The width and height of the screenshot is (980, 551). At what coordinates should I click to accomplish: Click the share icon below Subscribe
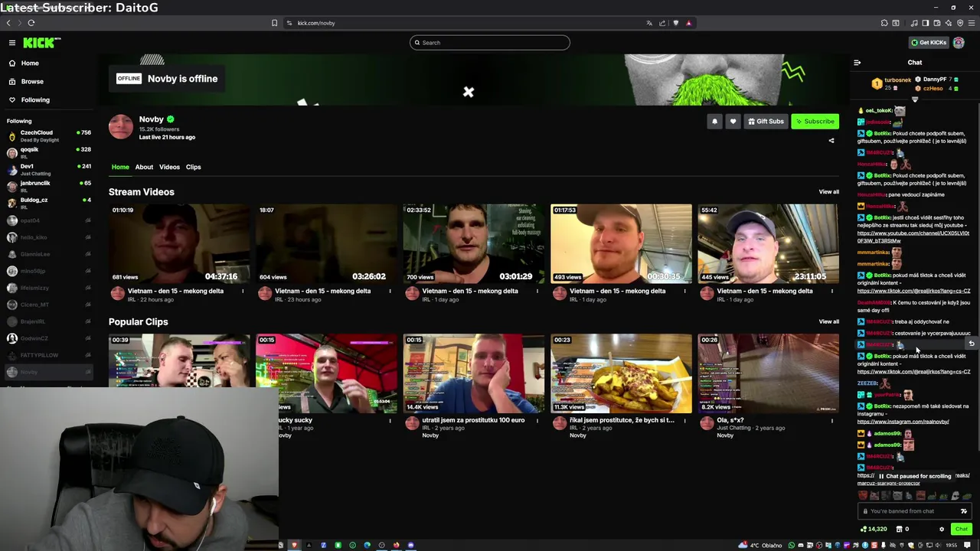pos(831,140)
